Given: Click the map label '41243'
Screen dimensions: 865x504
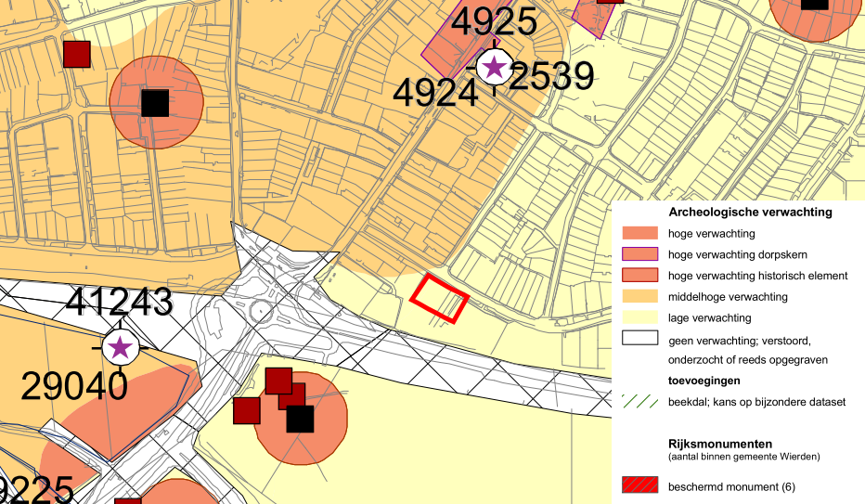Looking at the screenshot, I should [x=119, y=302].
